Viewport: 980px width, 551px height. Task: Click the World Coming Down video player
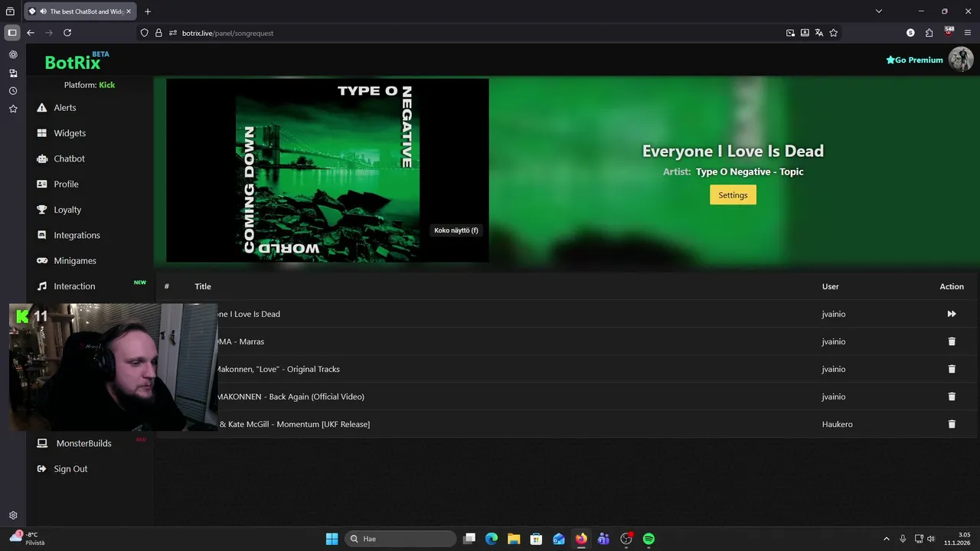[x=328, y=170]
